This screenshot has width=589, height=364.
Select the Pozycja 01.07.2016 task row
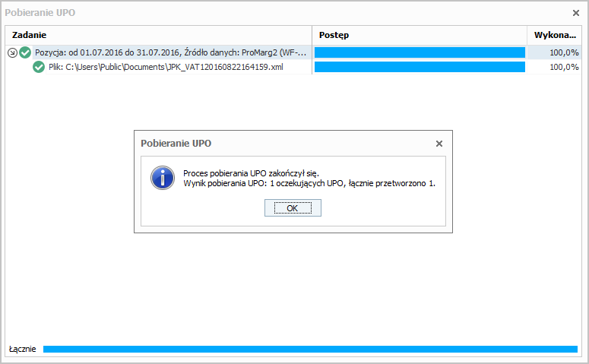(x=170, y=52)
